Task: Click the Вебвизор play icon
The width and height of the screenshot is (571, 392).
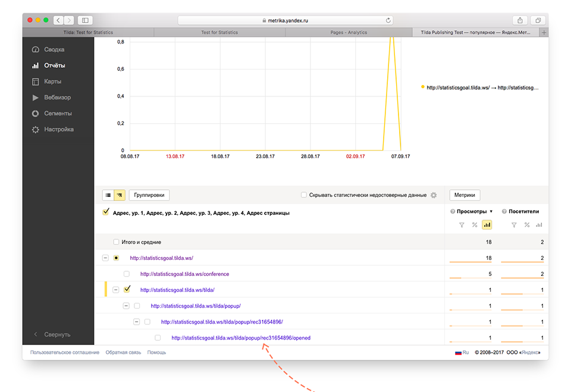Action: click(x=35, y=98)
